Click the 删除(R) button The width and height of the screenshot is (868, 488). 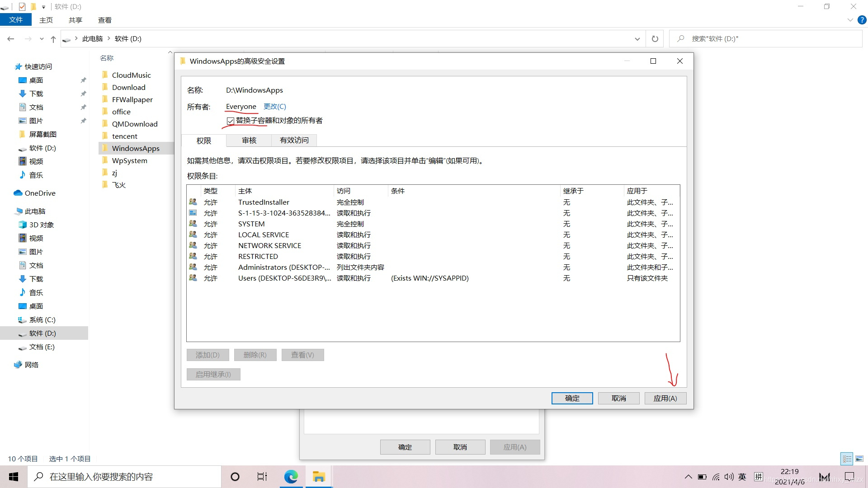click(253, 355)
